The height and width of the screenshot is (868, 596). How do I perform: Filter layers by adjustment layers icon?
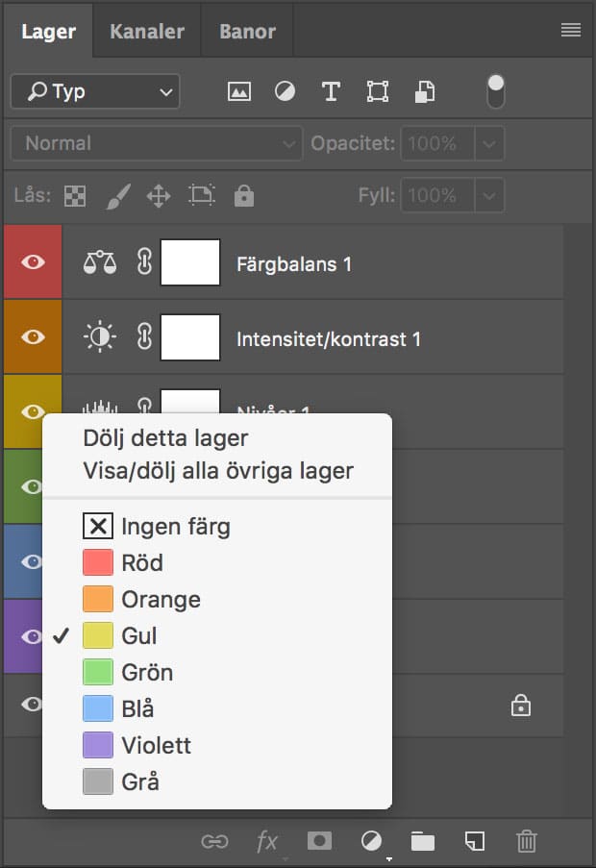click(285, 91)
